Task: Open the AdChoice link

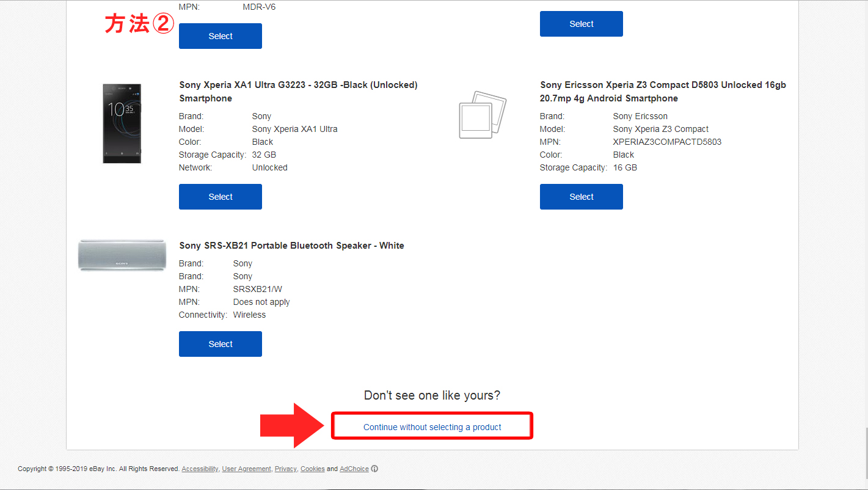Action: click(x=353, y=469)
